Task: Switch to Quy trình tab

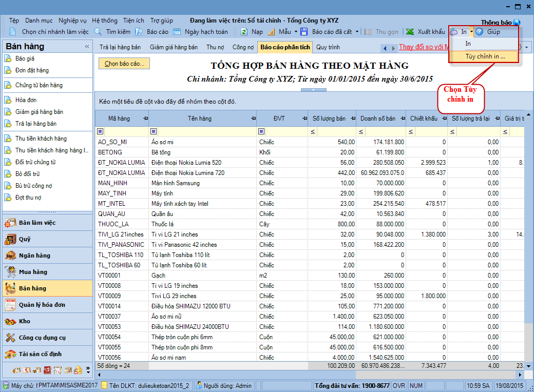Action: 328,47
